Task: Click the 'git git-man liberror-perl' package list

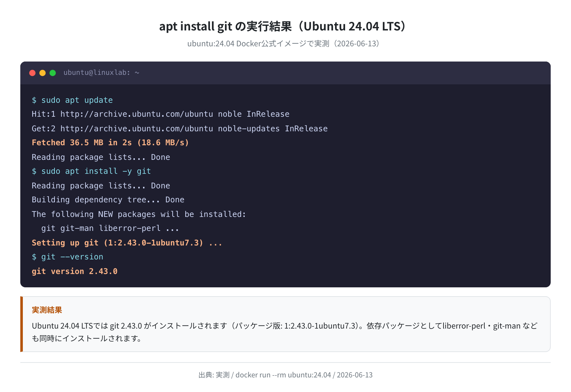Action: (110, 228)
